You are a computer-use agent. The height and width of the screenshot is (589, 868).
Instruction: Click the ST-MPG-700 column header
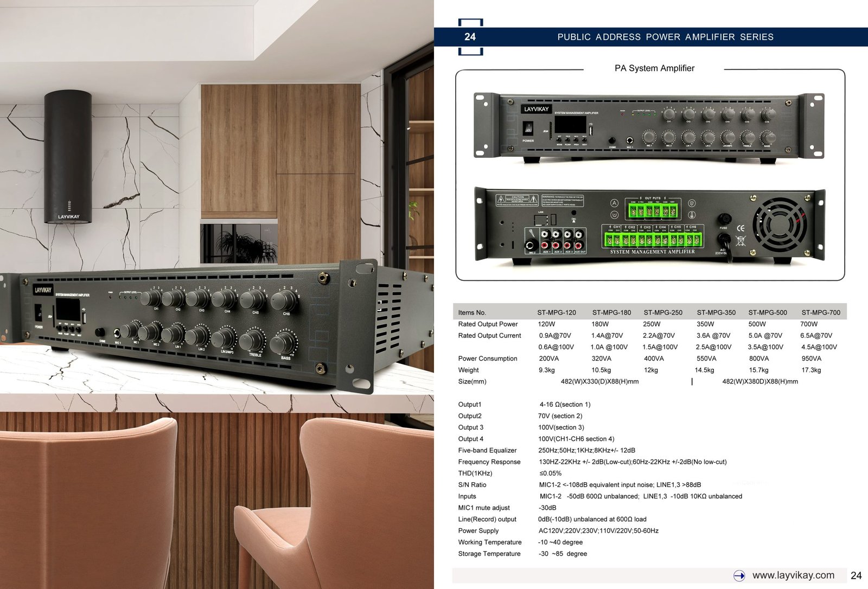(821, 312)
